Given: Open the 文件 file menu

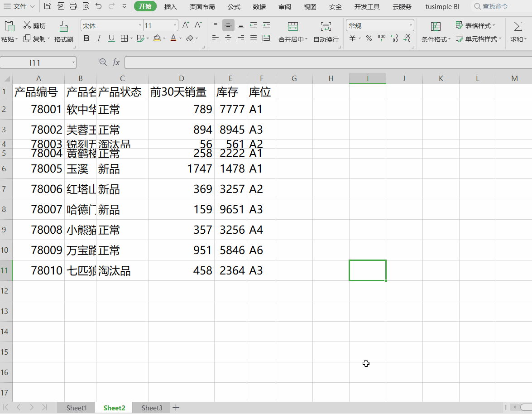Looking at the screenshot, I should pyautogui.click(x=19, y=6).
